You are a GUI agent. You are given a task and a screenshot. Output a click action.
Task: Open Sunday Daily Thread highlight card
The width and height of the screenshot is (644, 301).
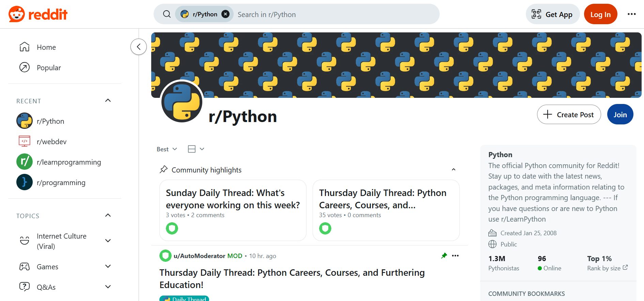click(x=233, y=210)
